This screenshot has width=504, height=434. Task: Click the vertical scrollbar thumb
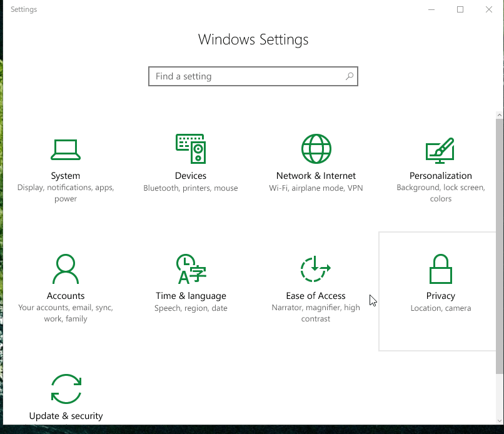pos(499,246)
